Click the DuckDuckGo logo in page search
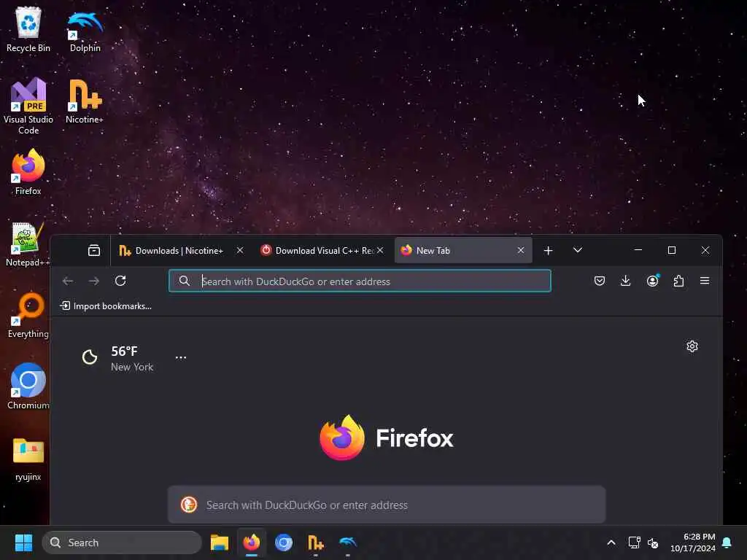Image resolution: width=747 pixels, height=560 pixels. tap(189, 505)
